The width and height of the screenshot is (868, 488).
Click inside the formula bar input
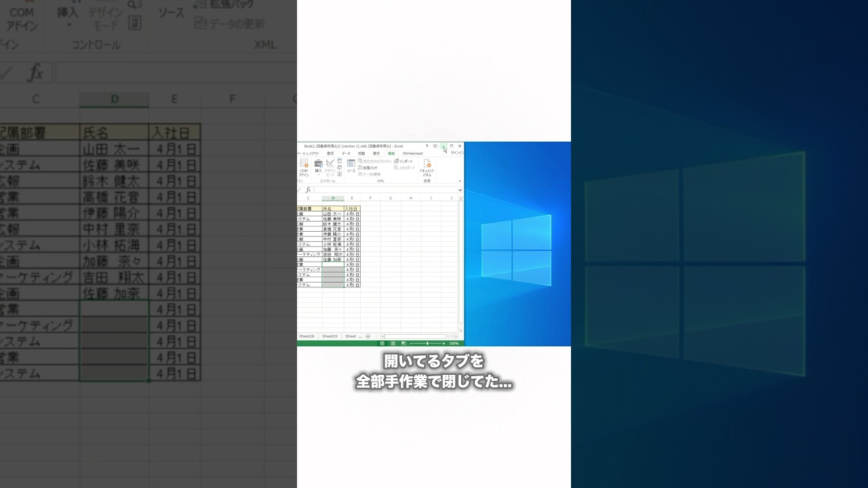coord(386,190)
